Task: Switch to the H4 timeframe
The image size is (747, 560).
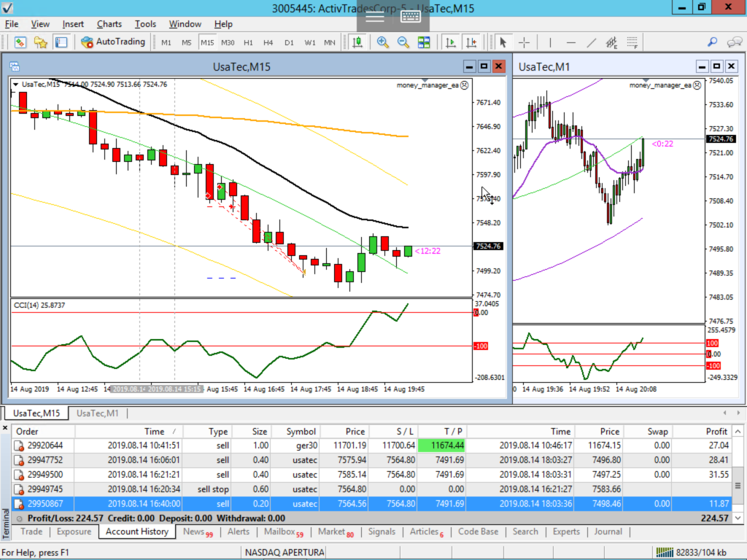Action: tap(268, 42)
